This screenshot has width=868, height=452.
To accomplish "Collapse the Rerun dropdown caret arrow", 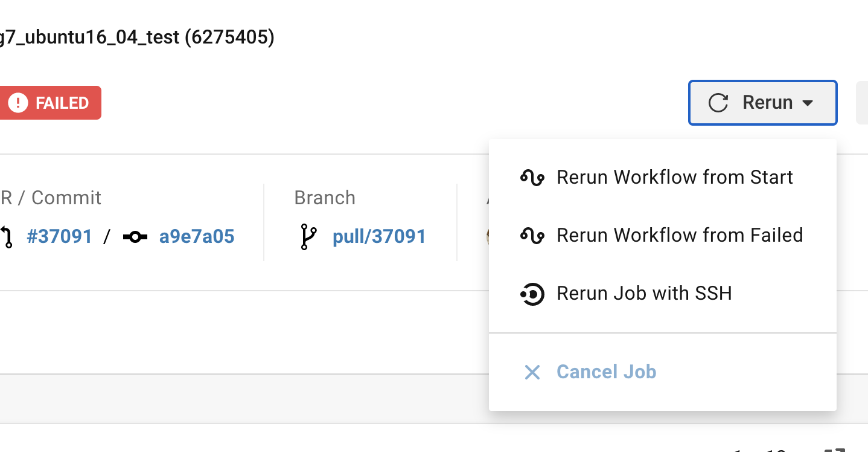I will click(808, 103).
